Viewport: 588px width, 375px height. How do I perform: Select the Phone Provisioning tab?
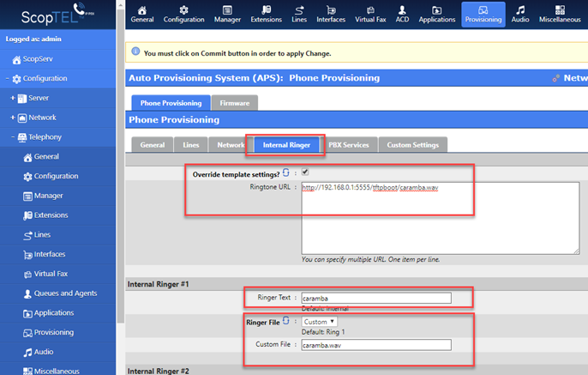[171, 103]
